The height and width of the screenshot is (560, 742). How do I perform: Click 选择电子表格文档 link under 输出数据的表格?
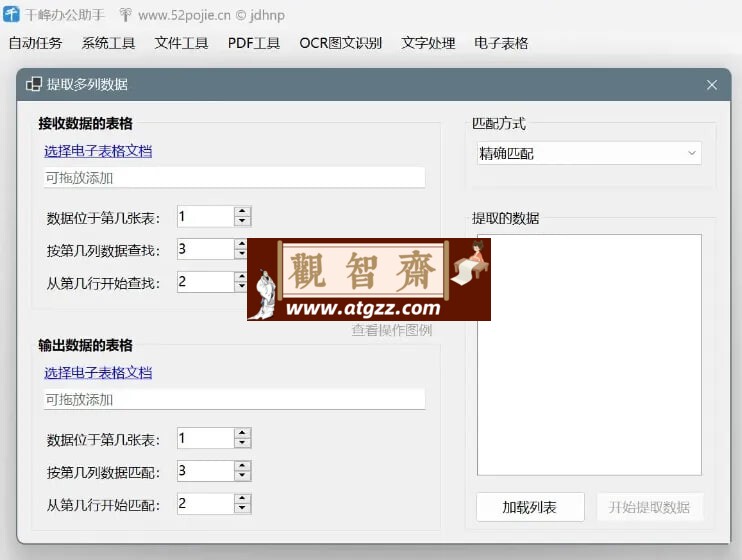click(98, 373)
